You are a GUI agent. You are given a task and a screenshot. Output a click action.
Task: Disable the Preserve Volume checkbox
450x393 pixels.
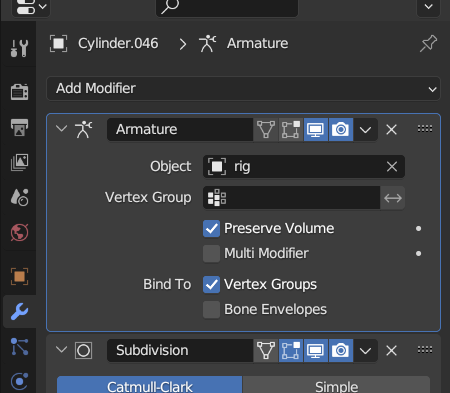211,229
